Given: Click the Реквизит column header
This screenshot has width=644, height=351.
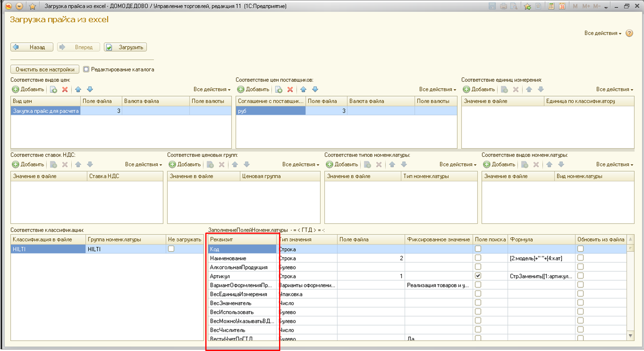Looking at the screenshot, I should 242,240.
